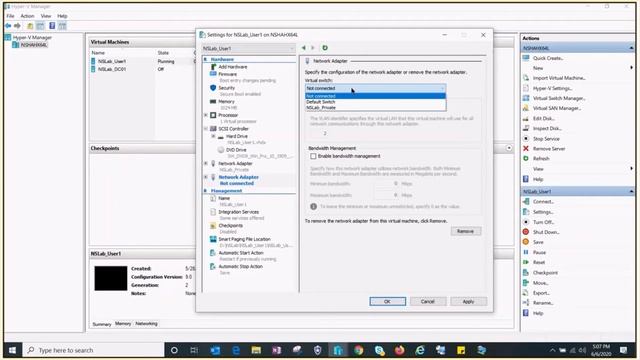The height and width of the screenshot is (360, 640).
Task: Click Apply in Settings dialog
Action: 468,301
